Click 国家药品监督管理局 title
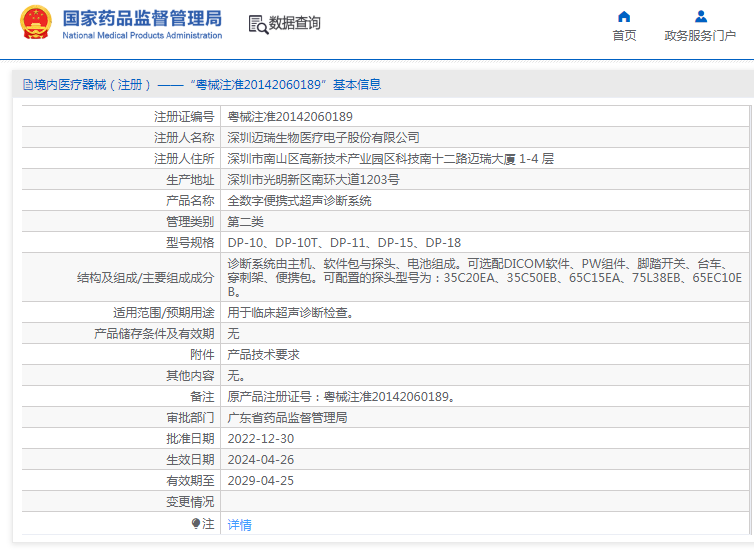This screenshot has height=553, width=754. click(x=142, y=18)
